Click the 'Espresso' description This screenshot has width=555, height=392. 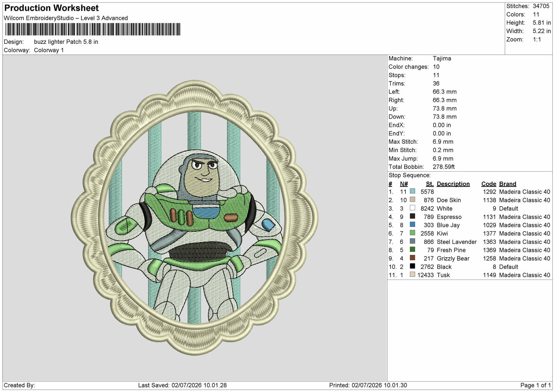[x=449, y=217]
